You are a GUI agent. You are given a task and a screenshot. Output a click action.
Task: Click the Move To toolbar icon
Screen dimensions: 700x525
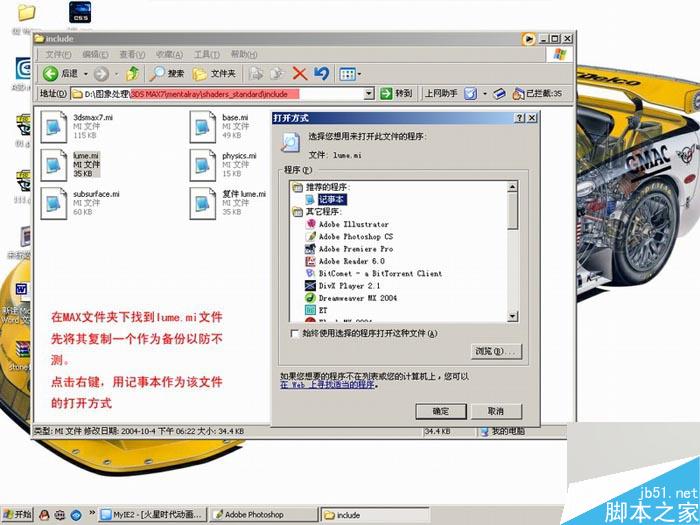(x=256, y=74)
